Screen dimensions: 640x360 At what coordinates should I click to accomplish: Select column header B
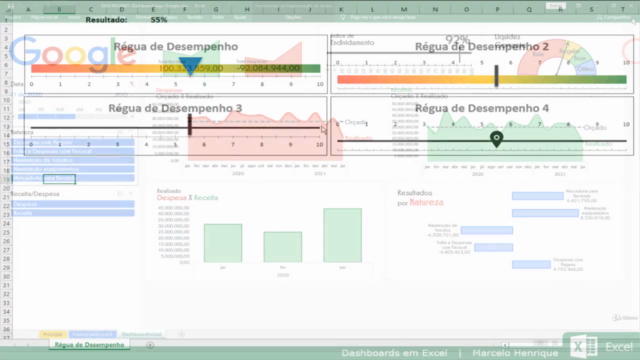tap(59, 9)
